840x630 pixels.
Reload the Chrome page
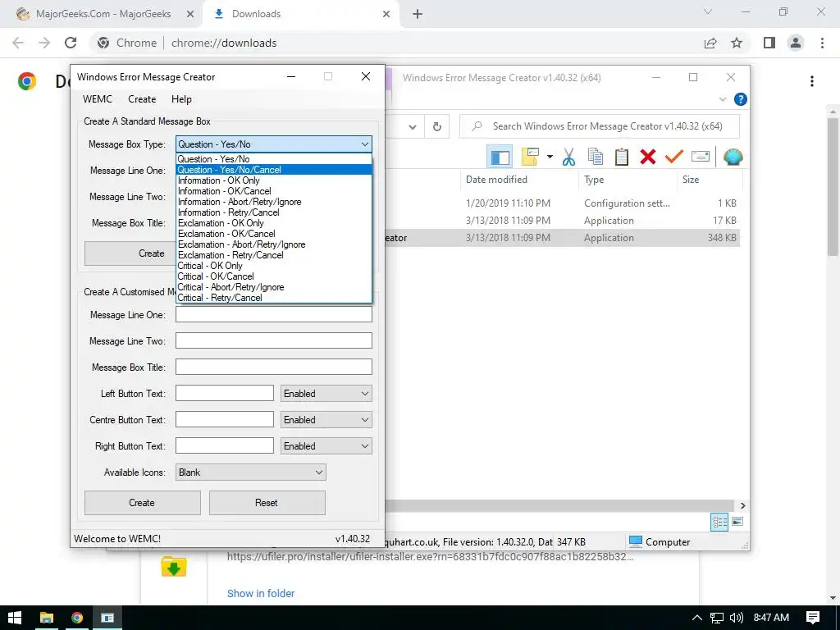(x=71, y=43)
